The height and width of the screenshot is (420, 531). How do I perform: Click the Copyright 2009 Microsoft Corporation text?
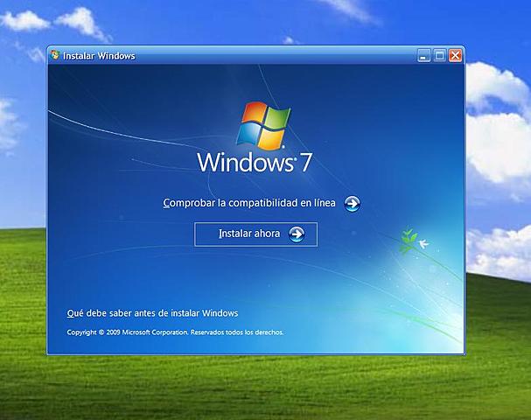pyautogui.click(x=175, y=332)
